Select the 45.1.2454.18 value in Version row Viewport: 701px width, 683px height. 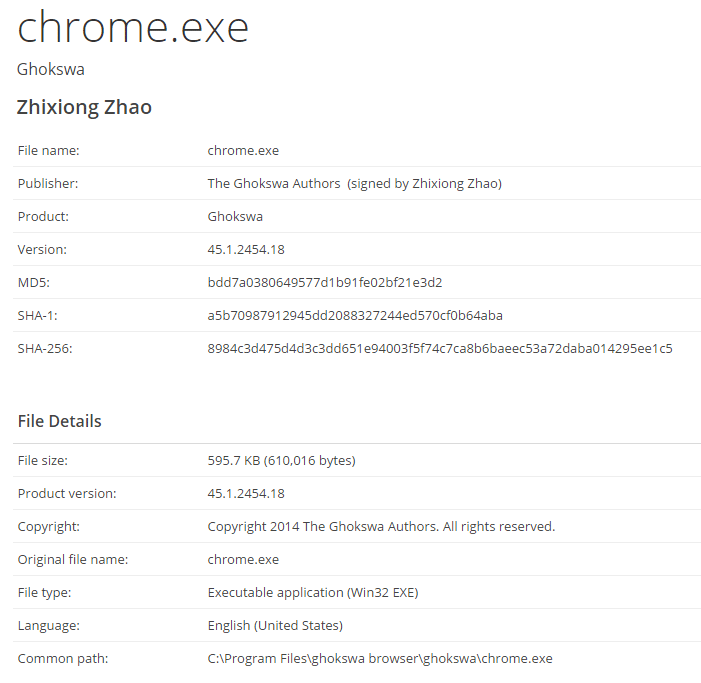pyautogui.click(x=246, y=249)
